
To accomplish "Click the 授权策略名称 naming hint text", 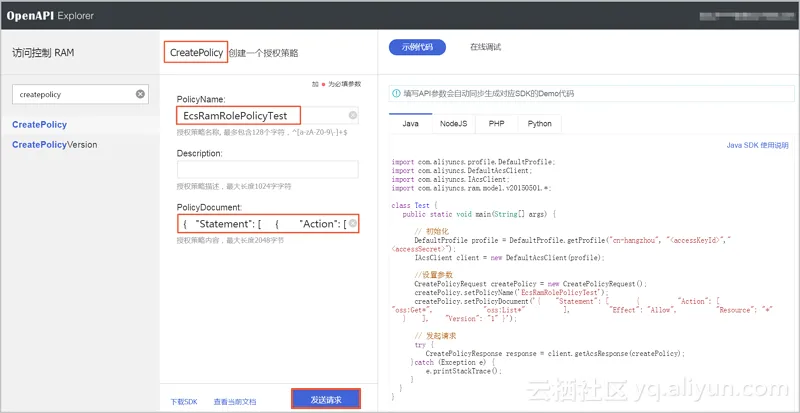I will pyautogui.click(x=263, y=133).
